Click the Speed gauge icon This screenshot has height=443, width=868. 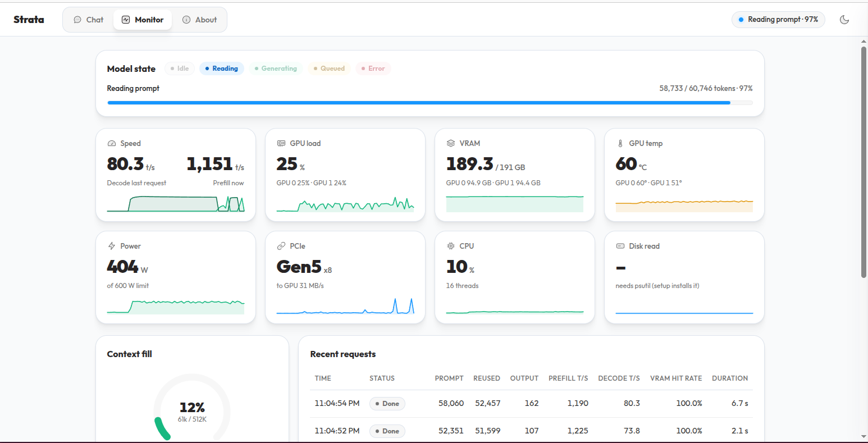click(x=112, y=144)
